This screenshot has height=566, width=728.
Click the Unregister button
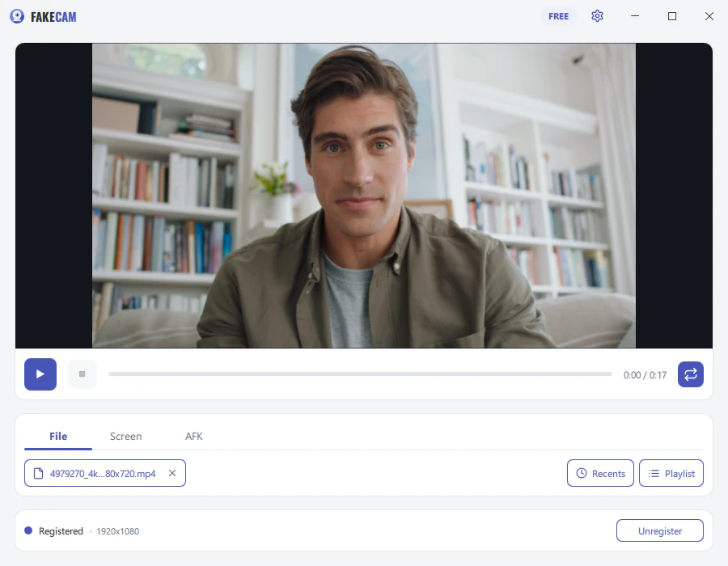[660, 530]
